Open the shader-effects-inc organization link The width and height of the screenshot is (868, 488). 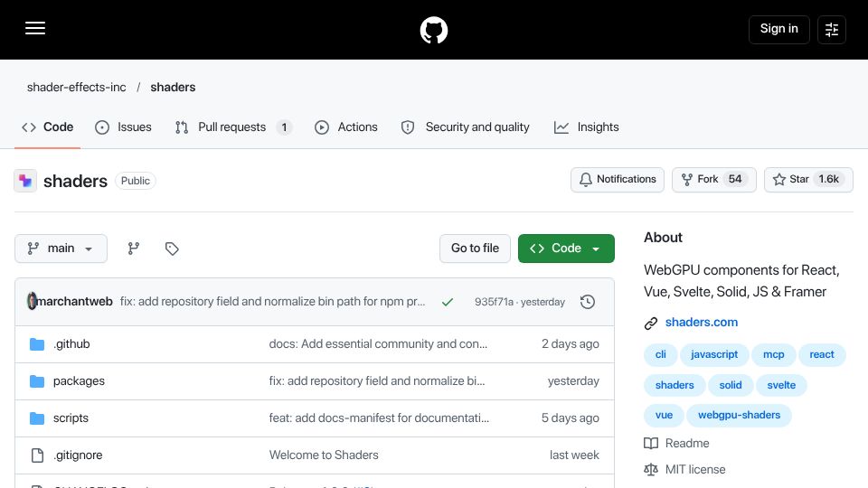pyautogui.click(x=76, y=88)
